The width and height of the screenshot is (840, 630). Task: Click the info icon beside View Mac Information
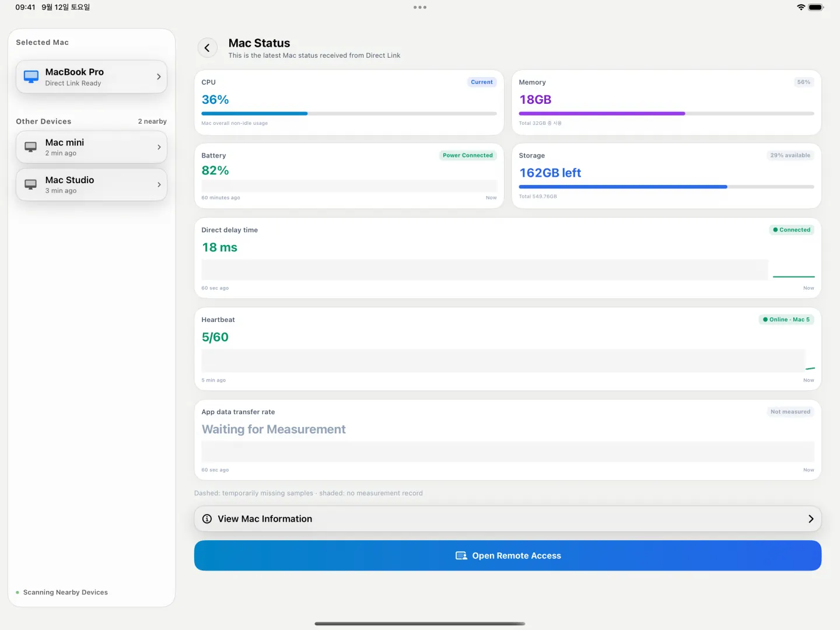tap(207, 519)
